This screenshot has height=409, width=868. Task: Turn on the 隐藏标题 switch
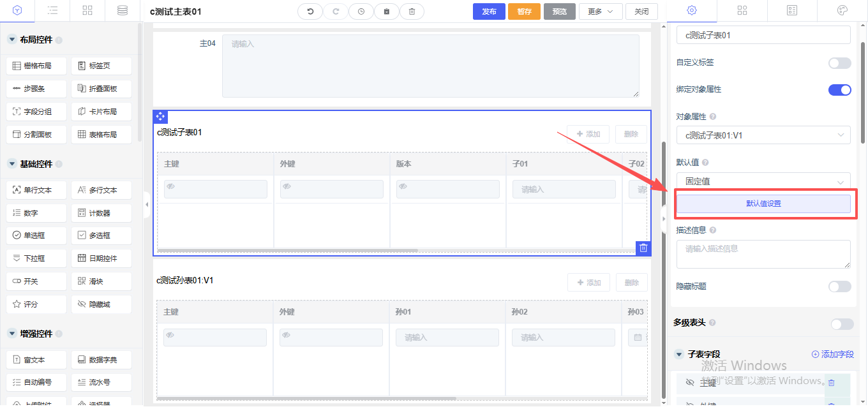coord(839,286)
